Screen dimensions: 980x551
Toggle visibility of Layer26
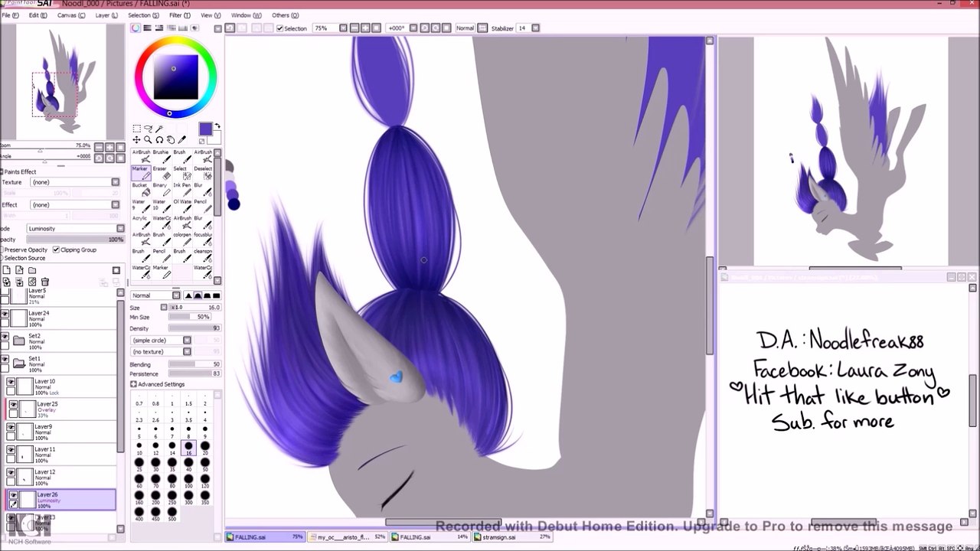(x=12, y=495)
